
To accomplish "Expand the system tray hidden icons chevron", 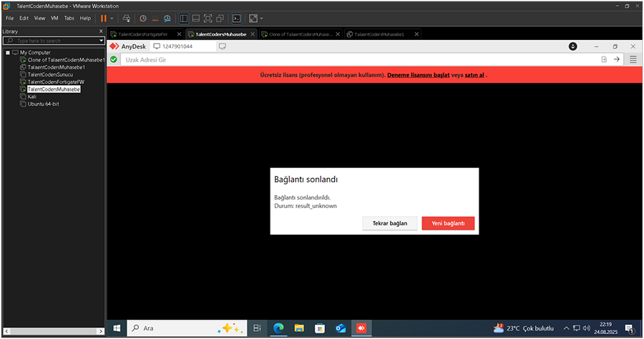I will click(x=566, y=328).
